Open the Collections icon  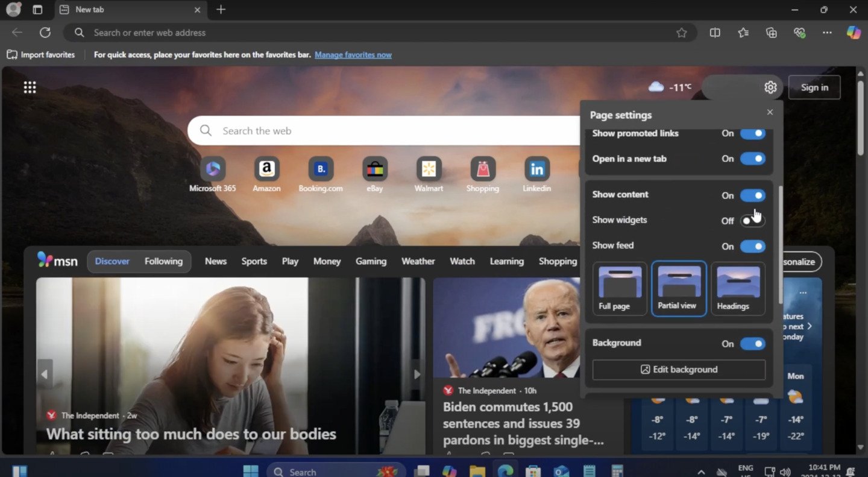pos(771,33)
